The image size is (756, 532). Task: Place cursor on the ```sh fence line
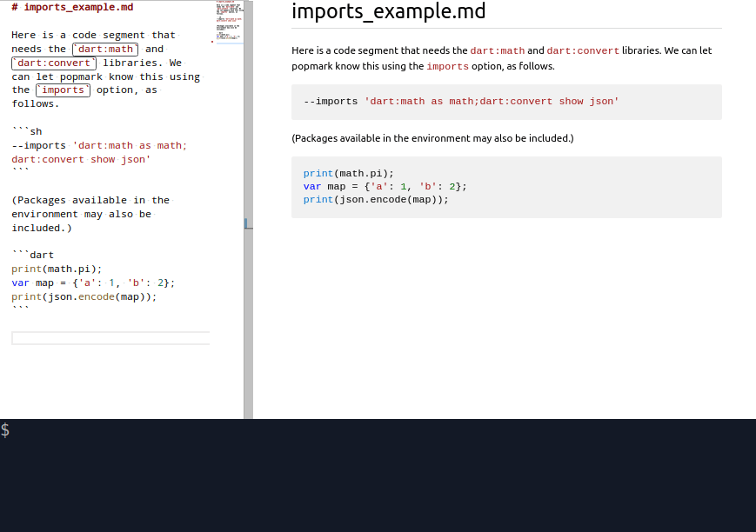tap(27, 131)
